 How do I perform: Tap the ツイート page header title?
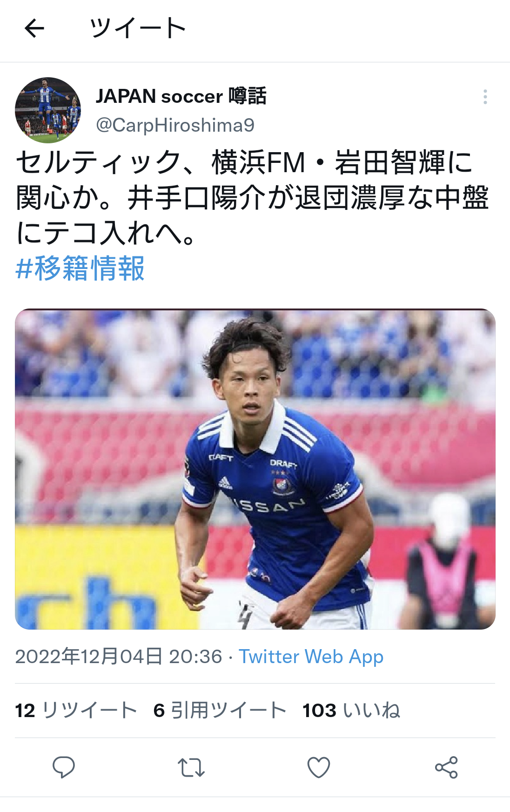click(138, 28)
